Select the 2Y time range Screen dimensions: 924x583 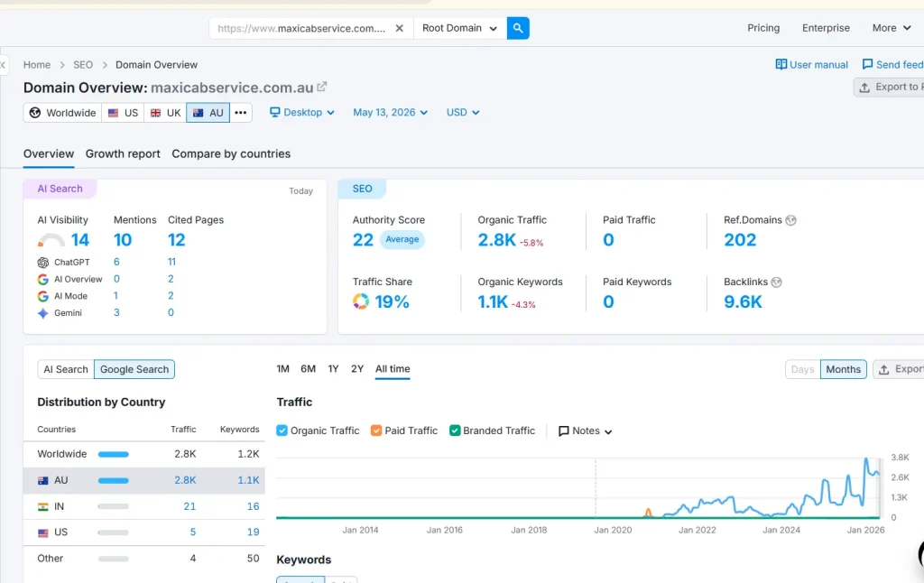pyautogui.click(x=357, y=369)
